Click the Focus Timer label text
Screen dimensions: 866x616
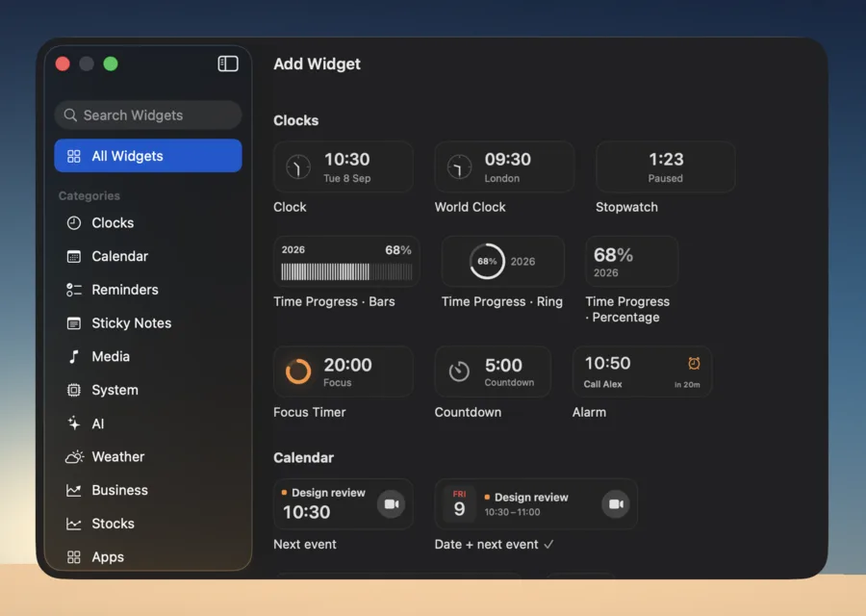[310, 412]
